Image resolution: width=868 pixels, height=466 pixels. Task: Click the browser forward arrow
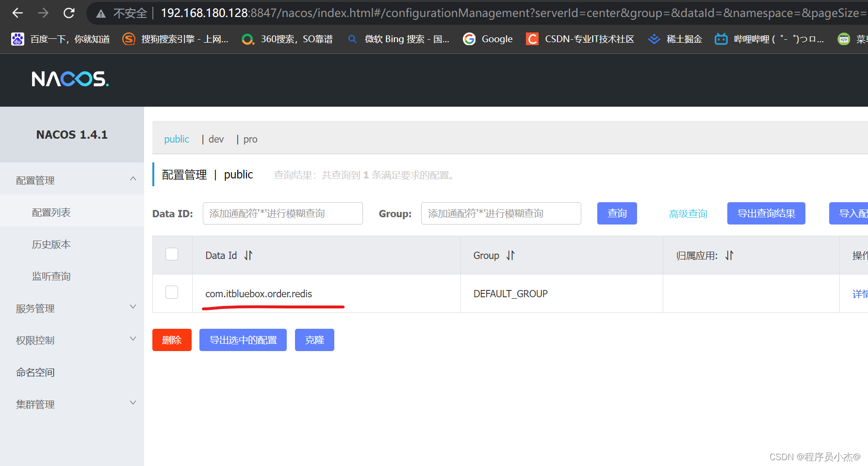pos(43,13)
